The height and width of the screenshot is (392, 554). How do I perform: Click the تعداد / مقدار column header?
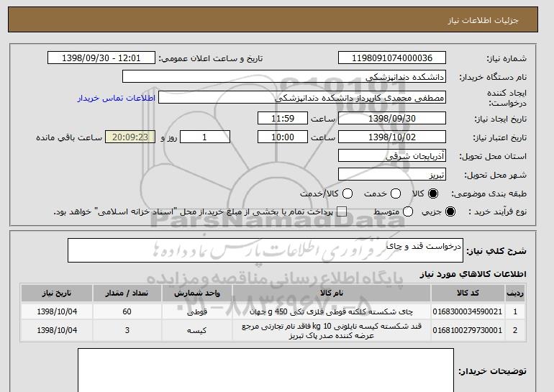click(127, 293)
